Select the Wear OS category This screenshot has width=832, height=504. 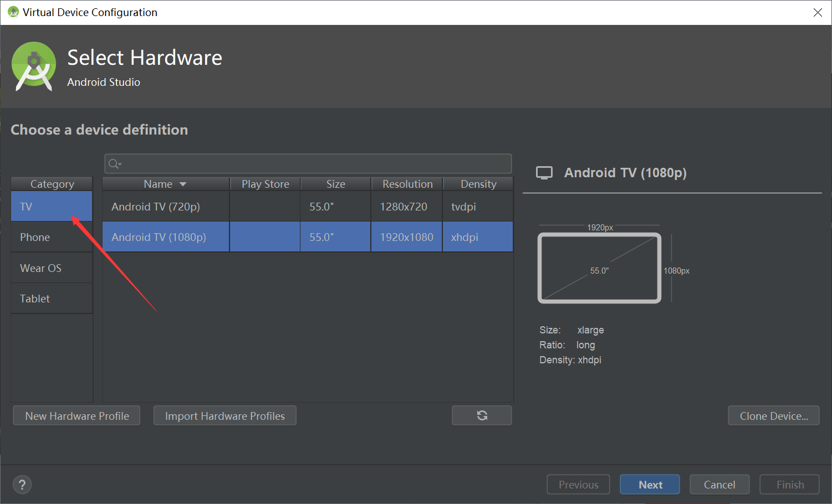pos(52,268)
